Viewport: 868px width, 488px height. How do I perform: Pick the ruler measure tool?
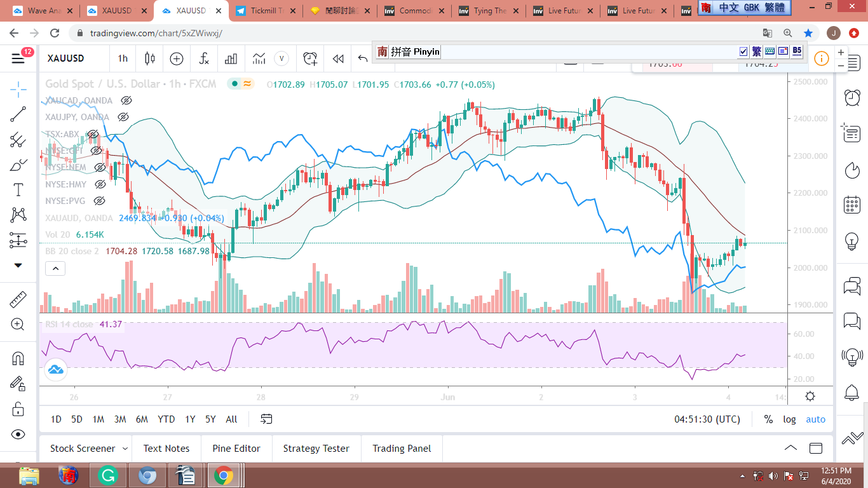point(18,299)
